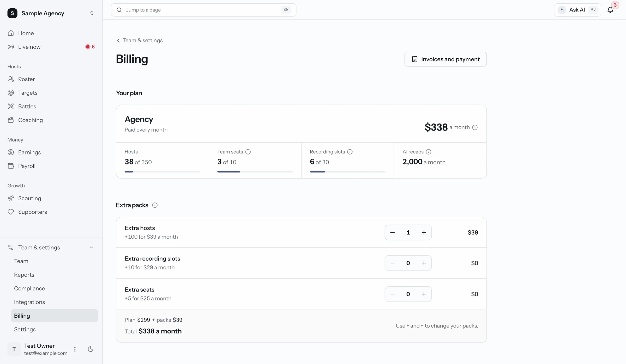Click the Battles crossed-swords icon
This screenshot has height=364, width=626.
(11, 106)
